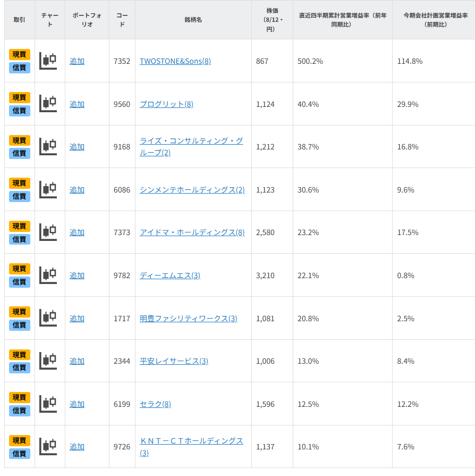475x476 pixels.
Task: Click 追加 portfolio link for code 6086
Action: tap(77, 190)
